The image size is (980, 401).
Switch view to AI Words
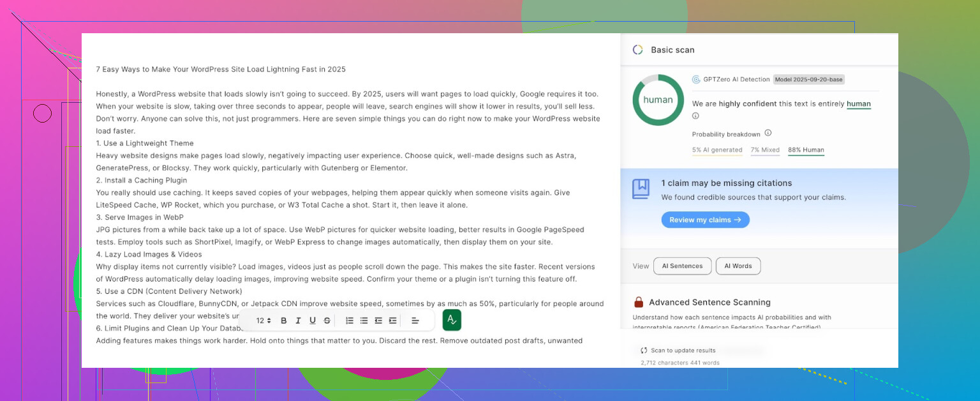coord(738,266)
